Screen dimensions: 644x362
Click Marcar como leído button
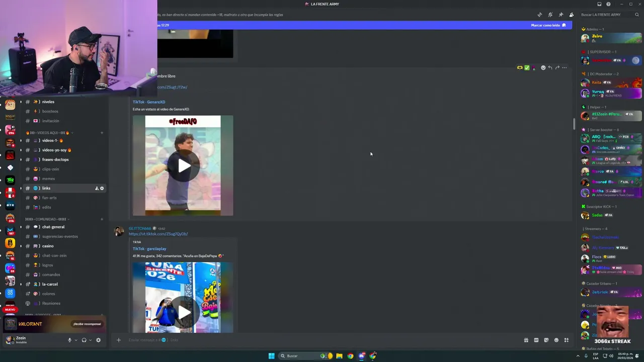(548, 25)
